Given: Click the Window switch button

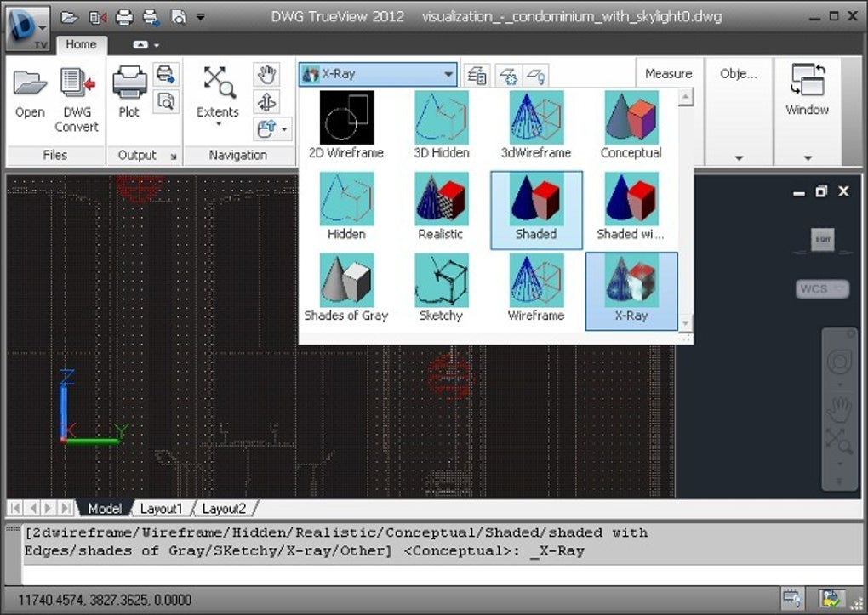Looking at the screenshot, I should (808, 88).
